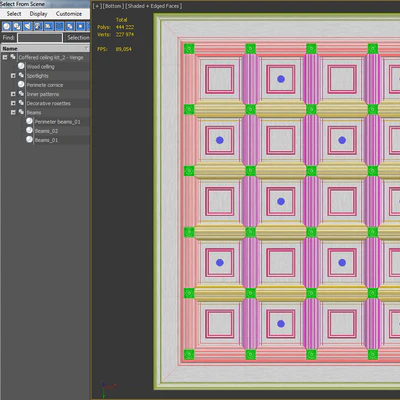Expand the Spotlights group

[13, 76]
